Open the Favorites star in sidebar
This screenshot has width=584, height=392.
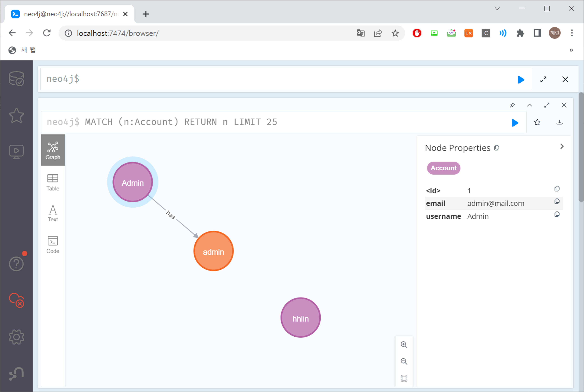pyautogui.click(x=16, y=115)
